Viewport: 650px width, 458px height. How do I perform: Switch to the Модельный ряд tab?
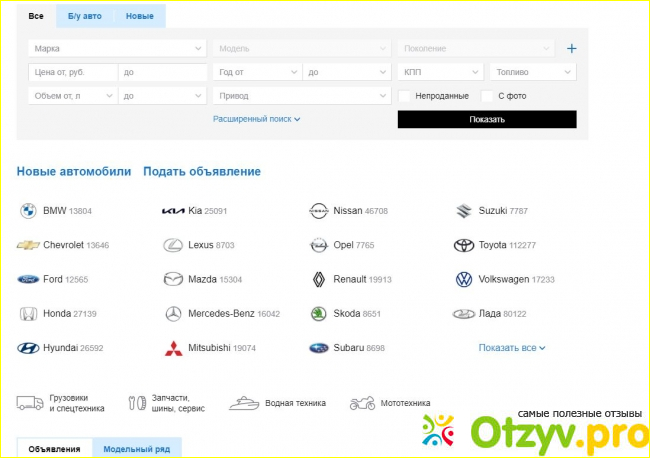137,449
